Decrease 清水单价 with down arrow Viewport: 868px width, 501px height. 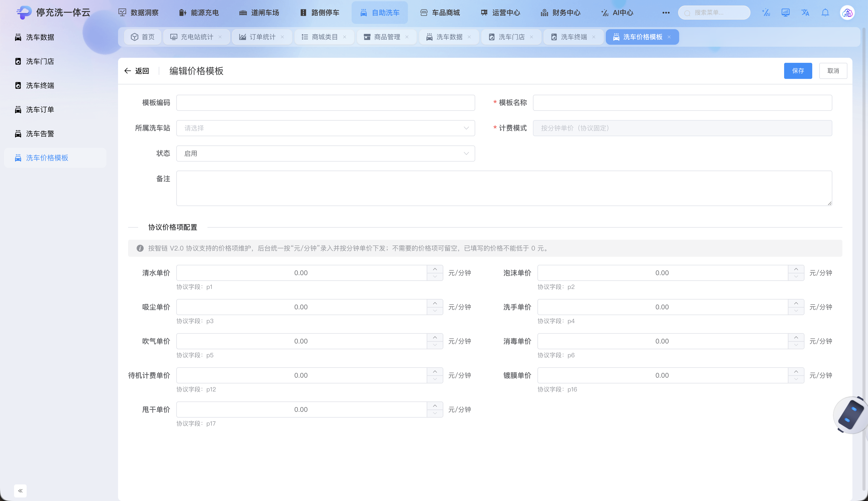435,277
